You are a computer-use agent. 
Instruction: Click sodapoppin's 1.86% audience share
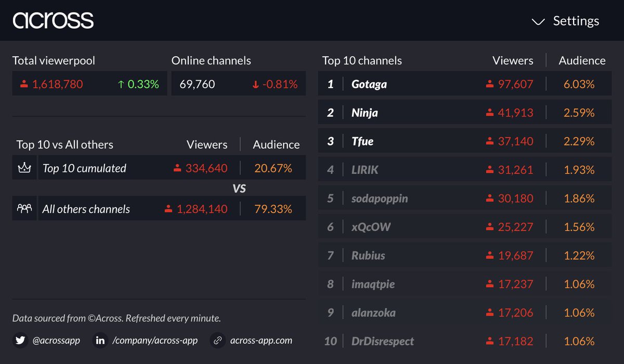[x=579, y=199]
